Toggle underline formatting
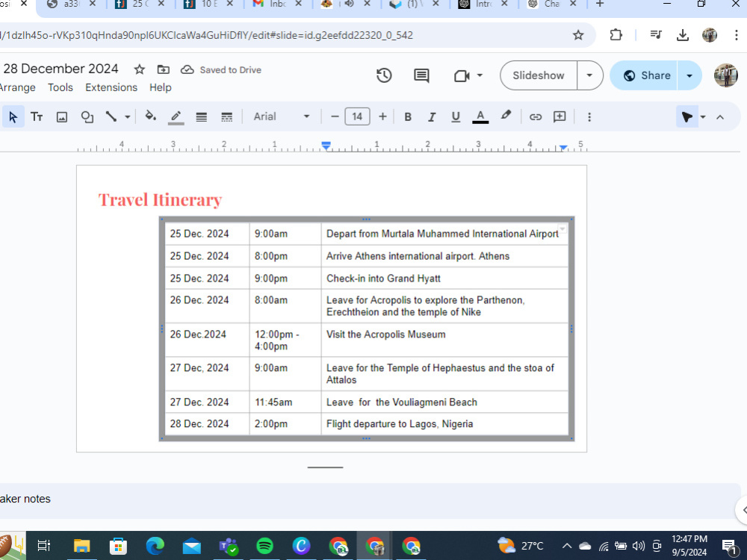This screenshot has height=560, width=747. (x=456, y=116)
